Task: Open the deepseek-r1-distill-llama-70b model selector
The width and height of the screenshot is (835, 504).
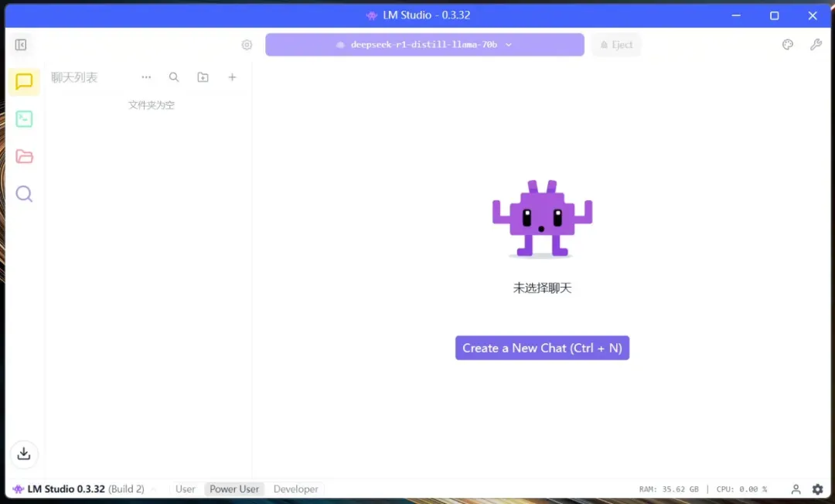Action: pyautogui.click(x=424, y=45)
